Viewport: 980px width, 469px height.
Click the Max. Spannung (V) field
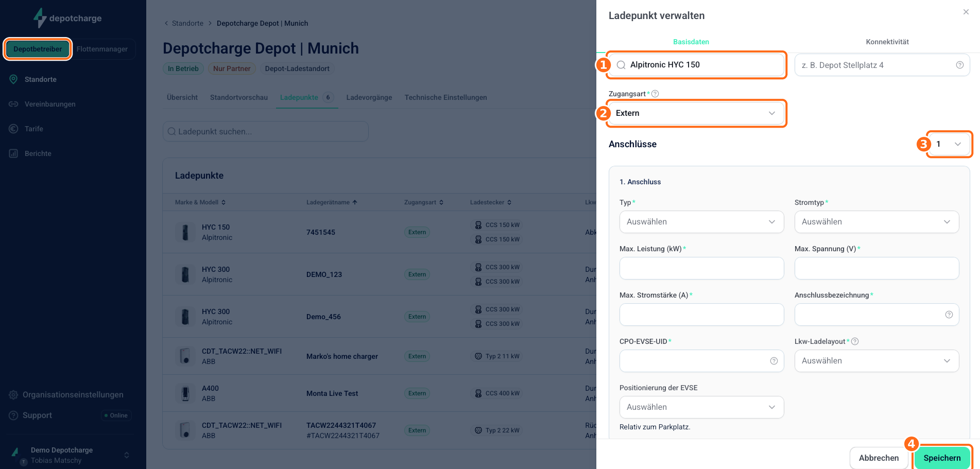(x=876, y=268)
